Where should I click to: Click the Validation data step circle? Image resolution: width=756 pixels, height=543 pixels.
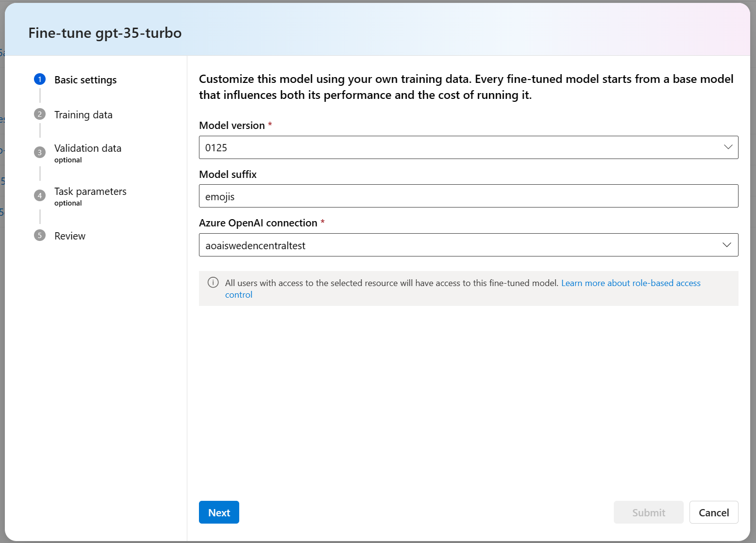point(39,152)
